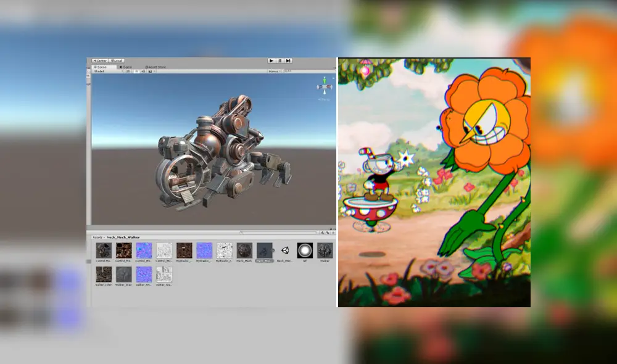Click the Neck_Mech_Walker breadcrumb label

point(123,237)
